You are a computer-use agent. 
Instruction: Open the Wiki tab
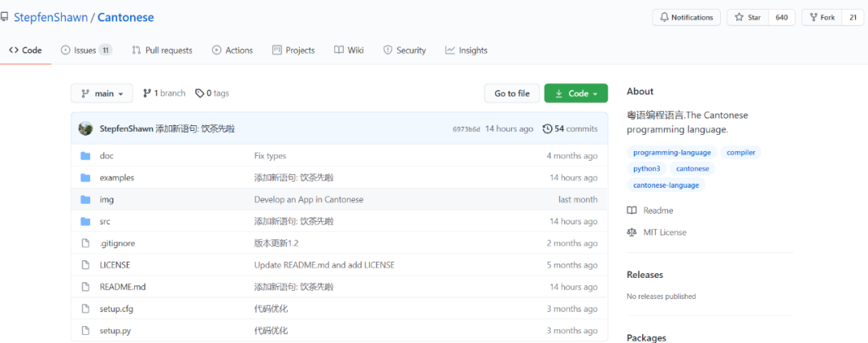tap(349, 51)
